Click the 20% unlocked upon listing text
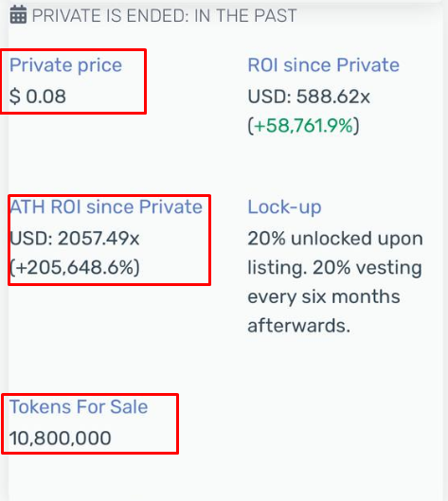The image size is (448, 501). (x=335, y=238)
